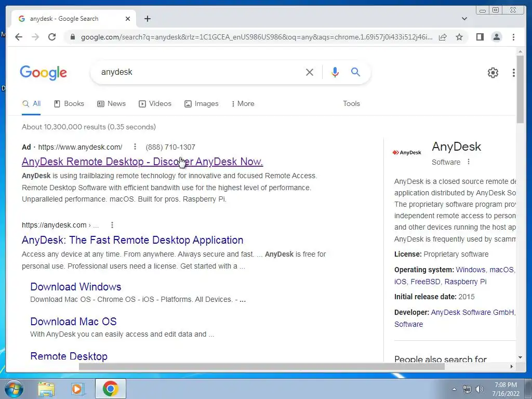Expand the tab search dropdown arrow

coord(464,19)
